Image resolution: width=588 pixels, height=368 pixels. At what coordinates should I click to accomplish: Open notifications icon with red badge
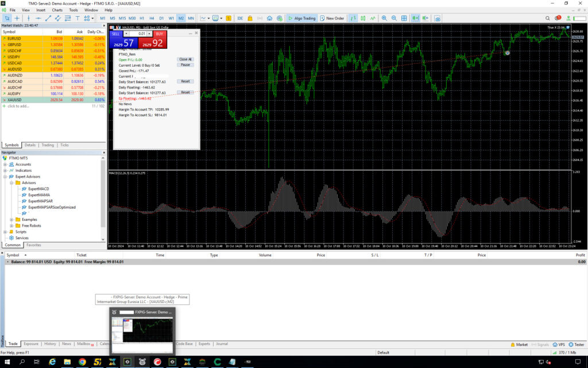[558, 18]
